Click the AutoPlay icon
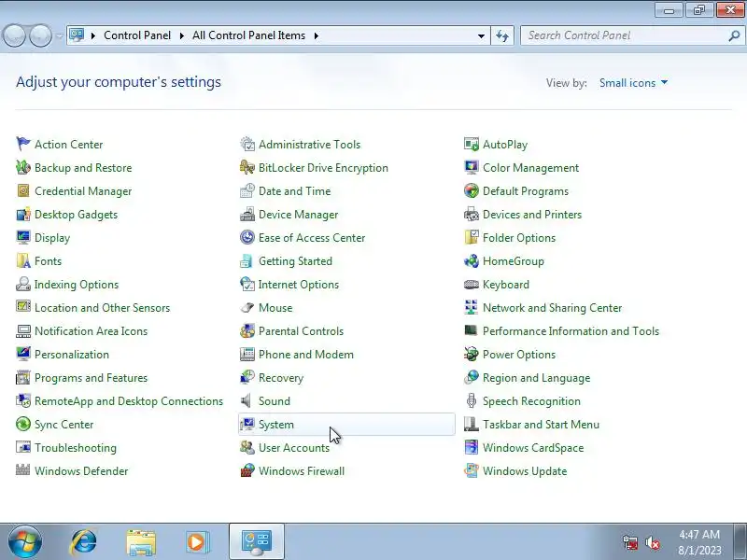The width and height of the screenshot is (747, 560). 472,144
